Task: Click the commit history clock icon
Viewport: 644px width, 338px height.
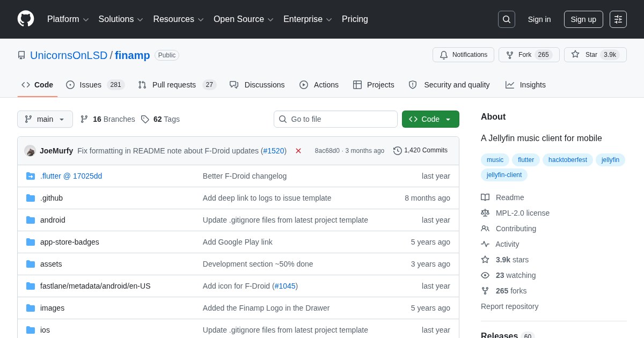Action: pyautogui.click(x=398, y=151)
